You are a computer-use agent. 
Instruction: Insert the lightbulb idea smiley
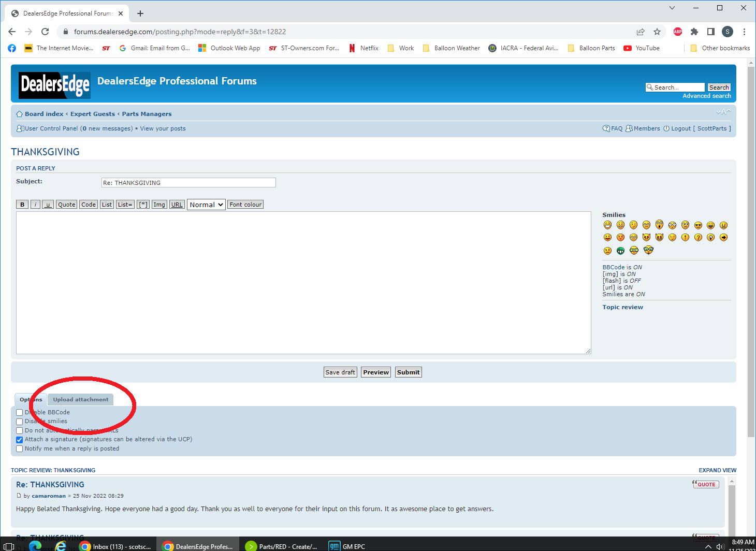pos(710,237)
